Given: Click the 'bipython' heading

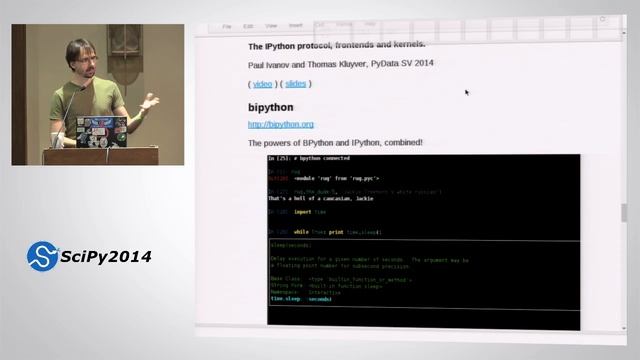Looking at the screenshot, I should [x=271, y=107].
